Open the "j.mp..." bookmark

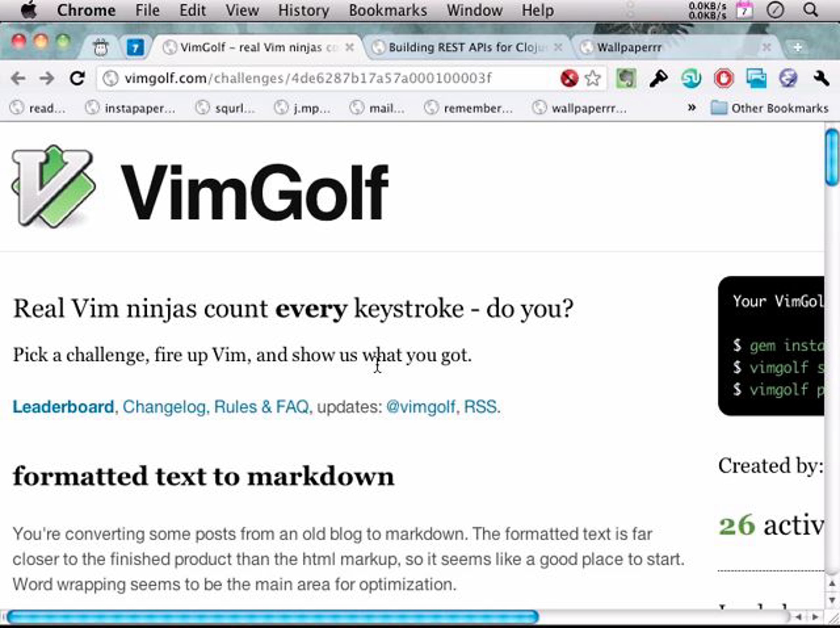302,108
